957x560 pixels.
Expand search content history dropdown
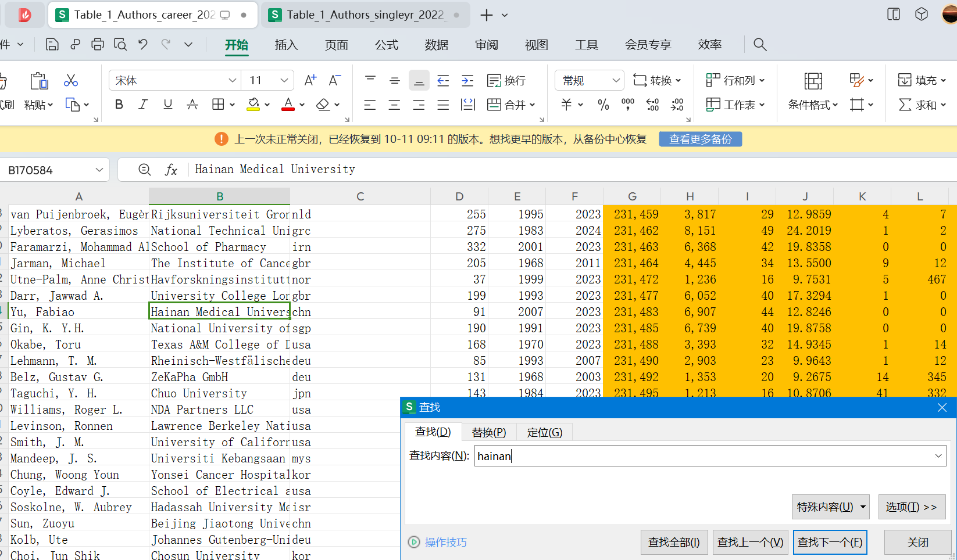[938, 456]
